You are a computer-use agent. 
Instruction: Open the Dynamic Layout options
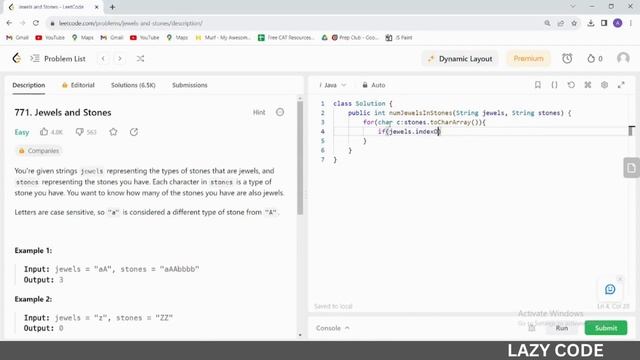pyautogui.click(x=460, y=59)
